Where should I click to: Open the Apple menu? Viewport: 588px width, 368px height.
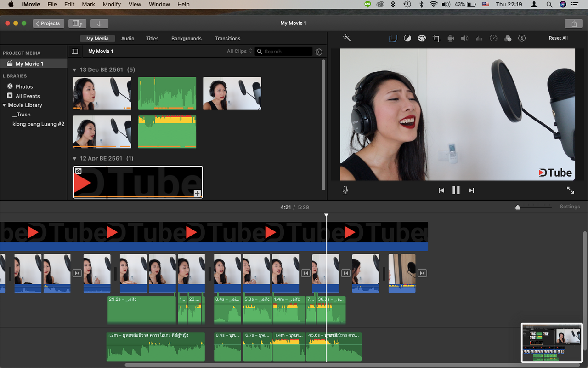click(11, 4)
